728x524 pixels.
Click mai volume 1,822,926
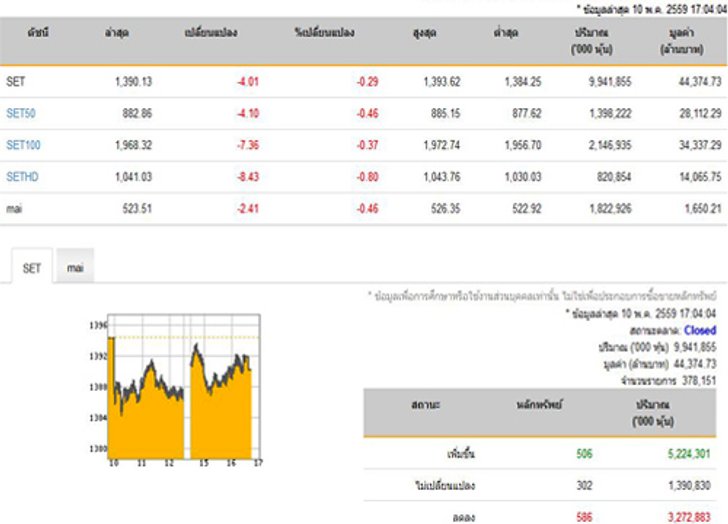(611, 209)
